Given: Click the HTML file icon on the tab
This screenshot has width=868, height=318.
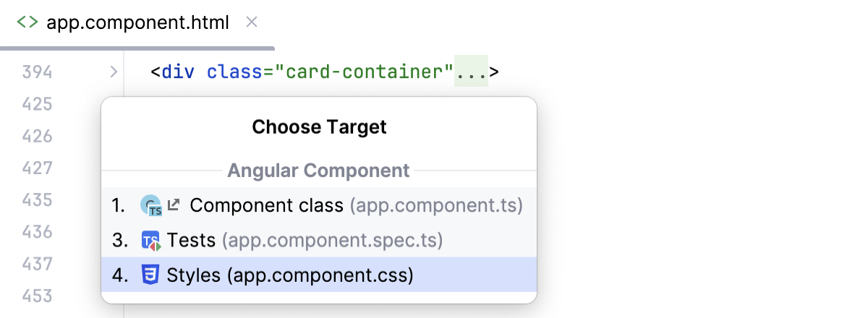Looking at the screenshot, I should pos(27,22).
